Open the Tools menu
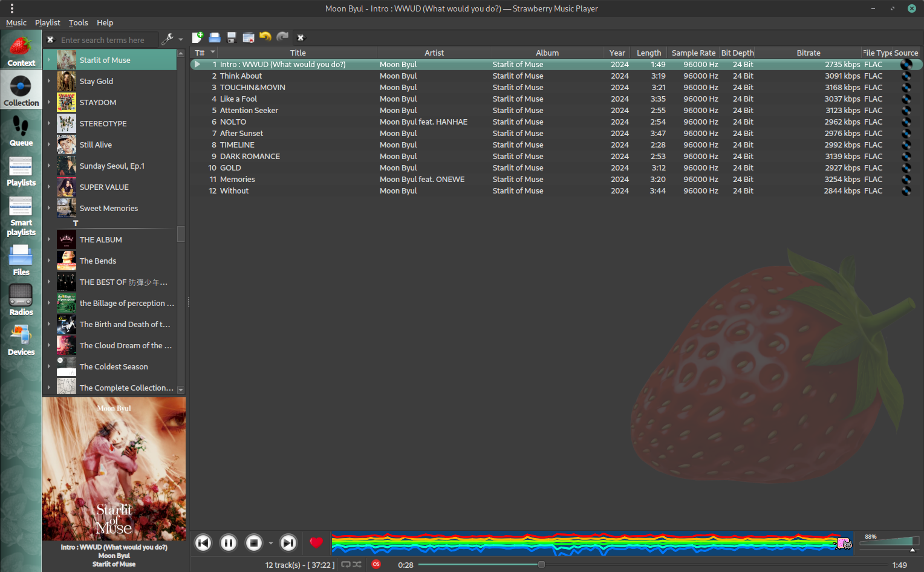This screenshot has width=924, height=572. coord(78,22)
